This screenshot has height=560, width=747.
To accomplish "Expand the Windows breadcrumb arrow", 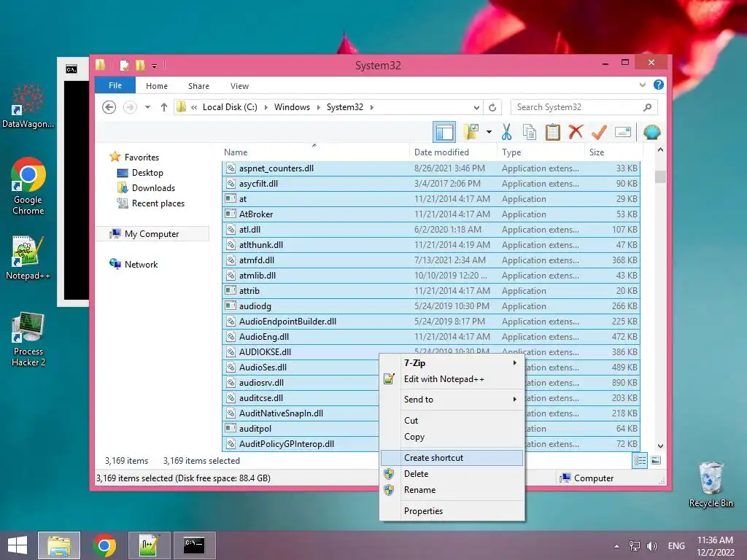I will [x=318, y=107].
